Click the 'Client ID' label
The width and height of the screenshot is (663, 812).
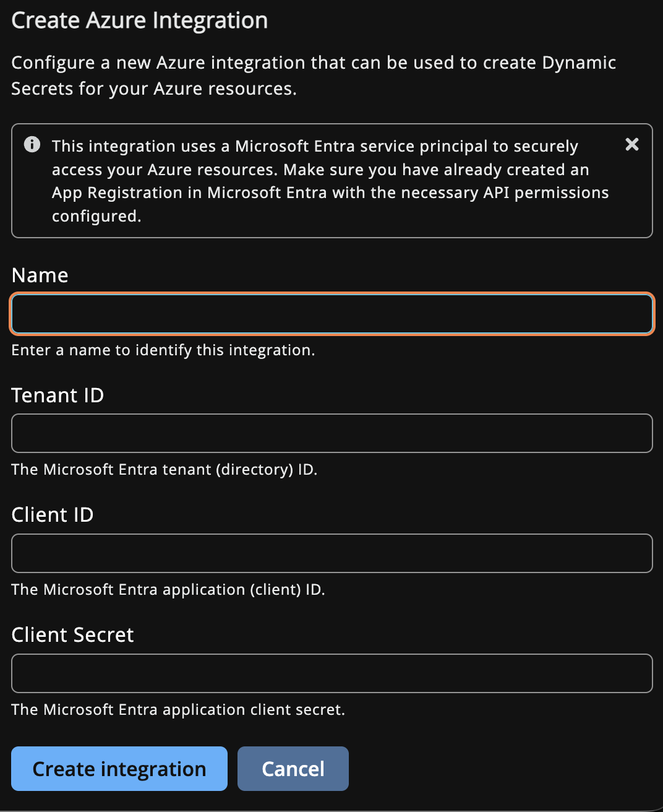pyautogui.click(x=53, y=515)
